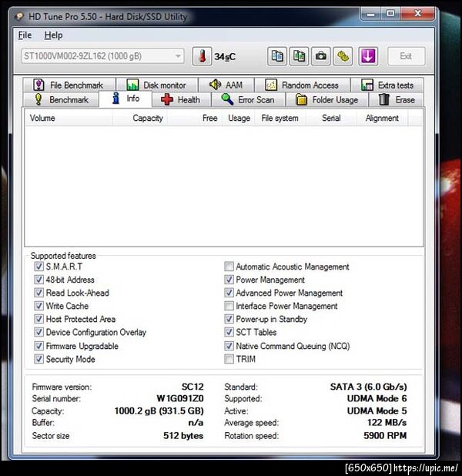This screenshot has height=476, width=462.
Task: Click the 512 bytes sector size value
Action: [183, 436]
